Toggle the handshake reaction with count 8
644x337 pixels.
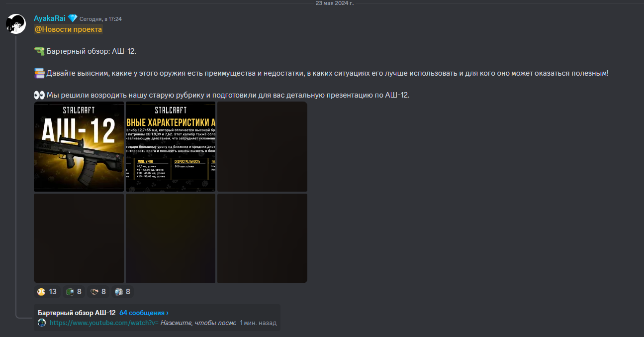(x=98, y=292)
